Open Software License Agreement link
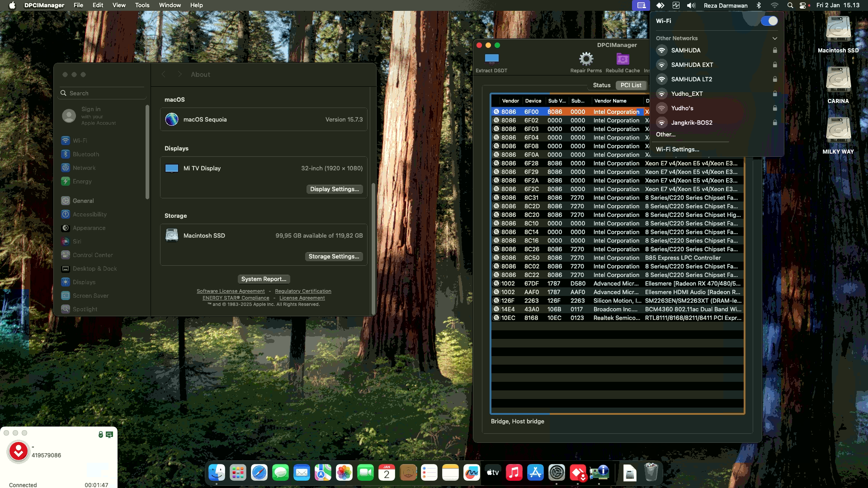Image resolution: width=868 pixels, height=488 pixels. coord(231,291)
